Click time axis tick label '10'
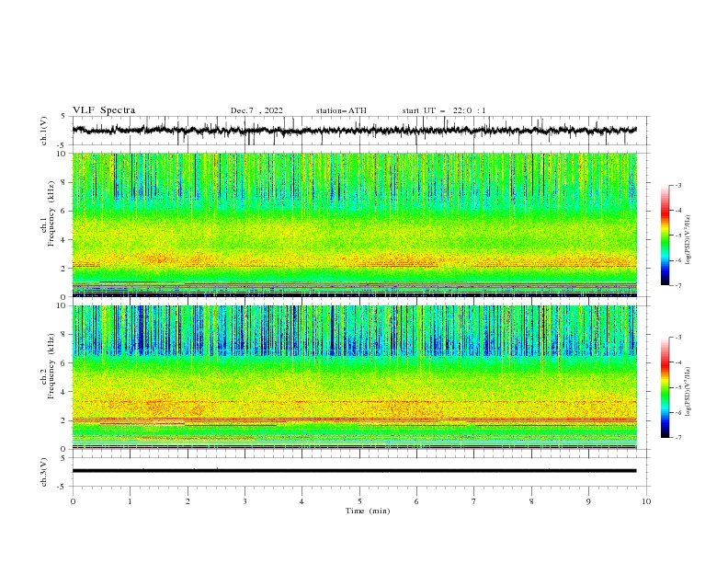Screen dimensions: 728x563 [646, 501]
